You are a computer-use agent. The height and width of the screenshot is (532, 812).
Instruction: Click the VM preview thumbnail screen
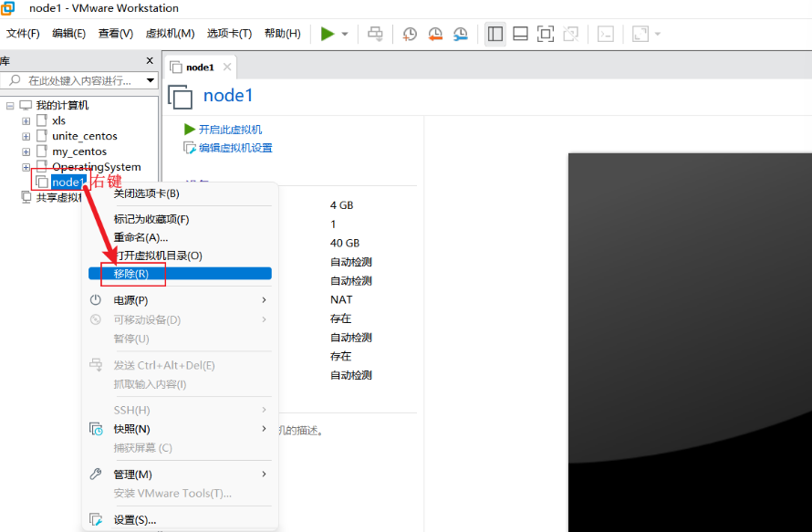[x=690, y=342]
